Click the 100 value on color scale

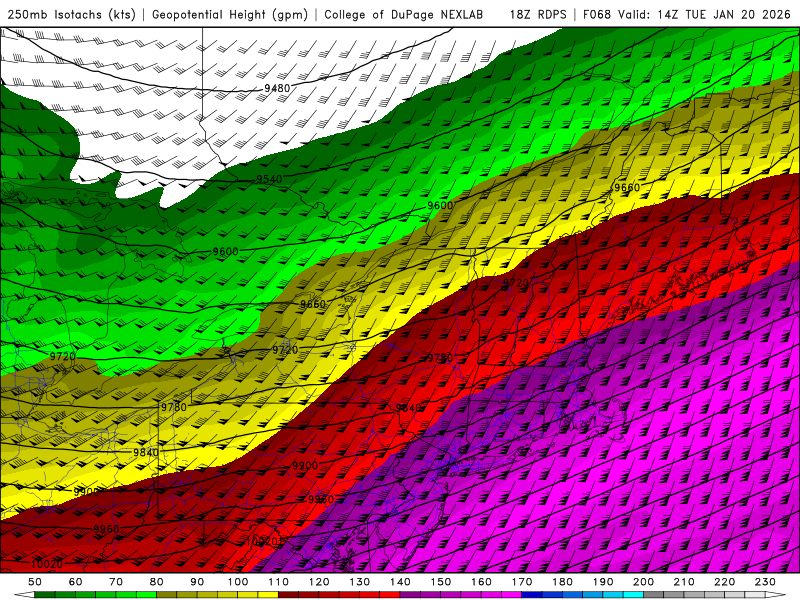click(x=238, y=582)
